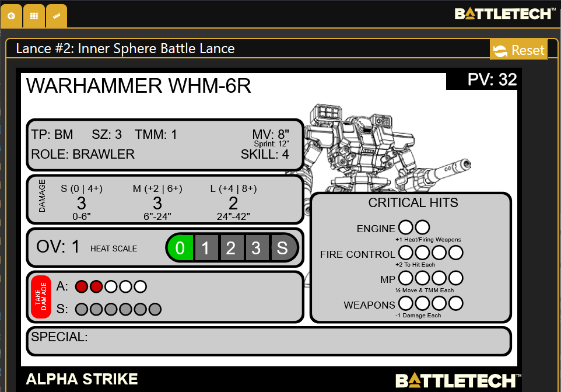Click the back arrow icon

tap(12, 16)
